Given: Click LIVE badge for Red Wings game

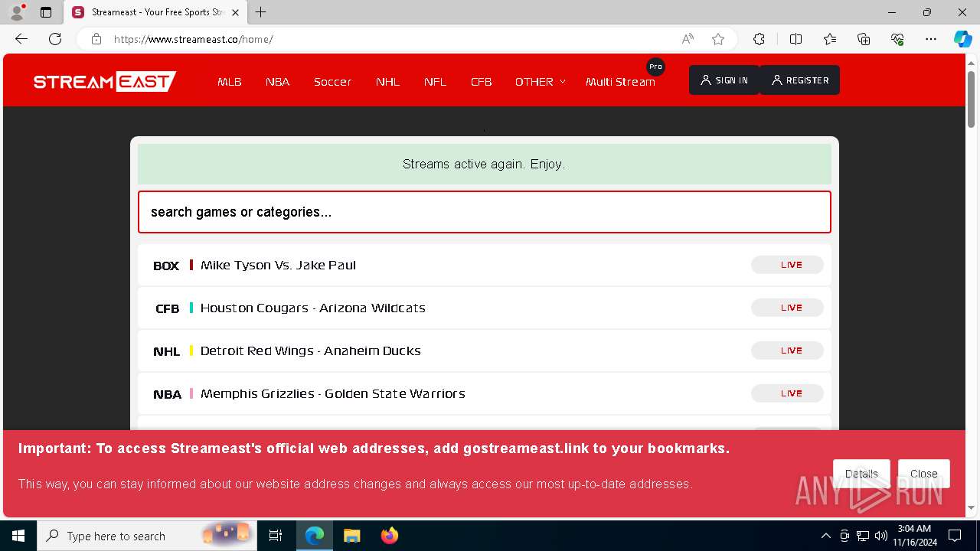Looking at the screenshot, I should (787, 350).
